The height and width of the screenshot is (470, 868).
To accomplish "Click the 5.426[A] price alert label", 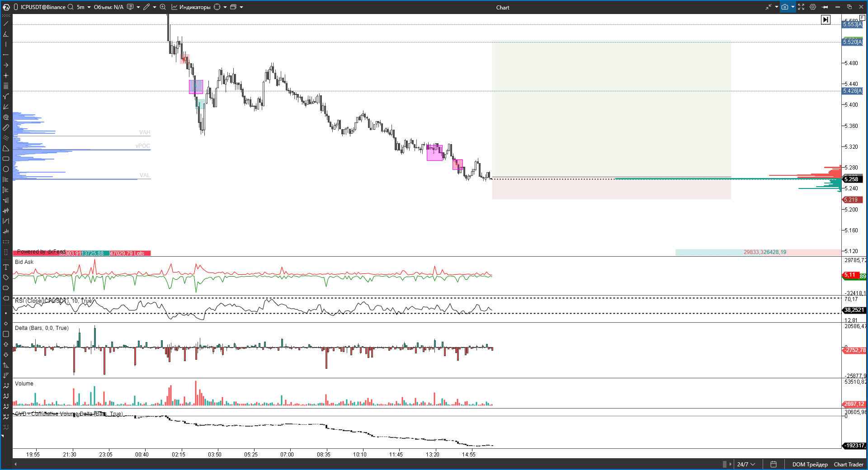I will pyautogui.click(x=853, y=91).
